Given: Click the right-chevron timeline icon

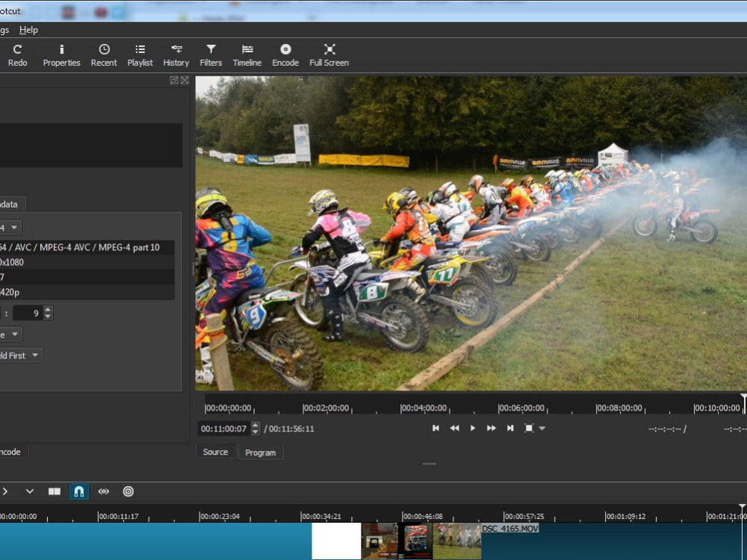Looking at the screenshot, I should pos(4,491).
